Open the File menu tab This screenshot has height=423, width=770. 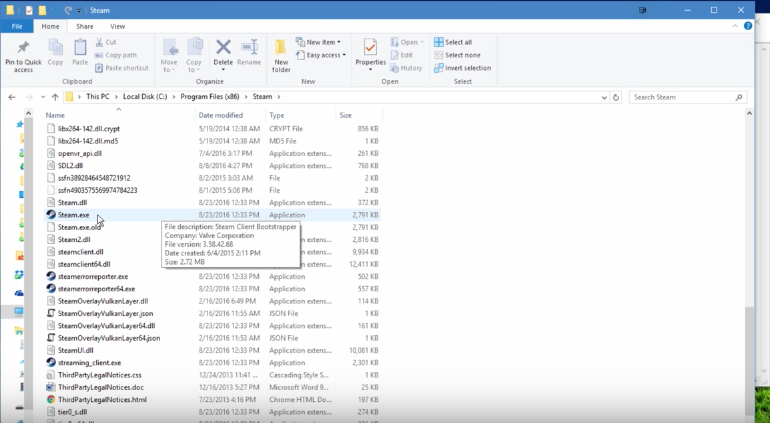17,26
